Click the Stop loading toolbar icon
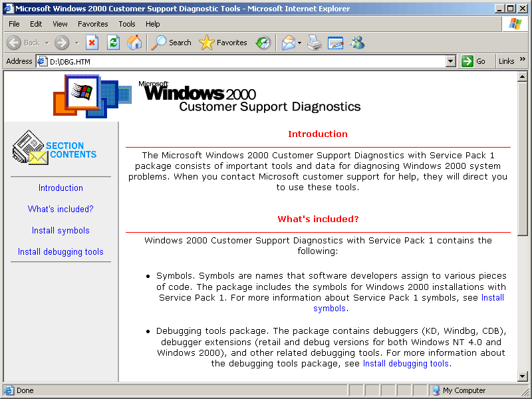532x399 pixels. (92, 43)
